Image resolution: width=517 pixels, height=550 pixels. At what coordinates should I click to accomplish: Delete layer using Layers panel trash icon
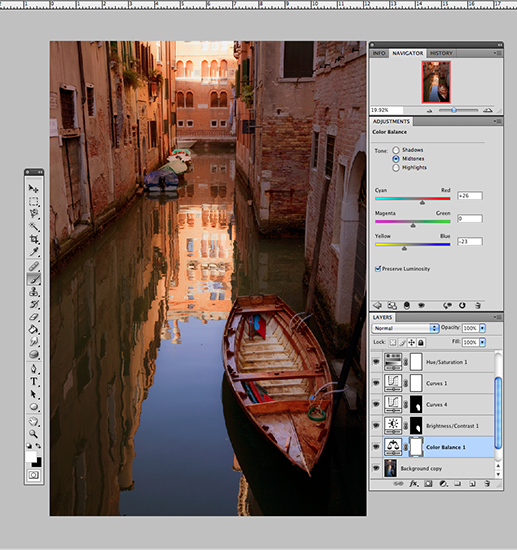487,484
